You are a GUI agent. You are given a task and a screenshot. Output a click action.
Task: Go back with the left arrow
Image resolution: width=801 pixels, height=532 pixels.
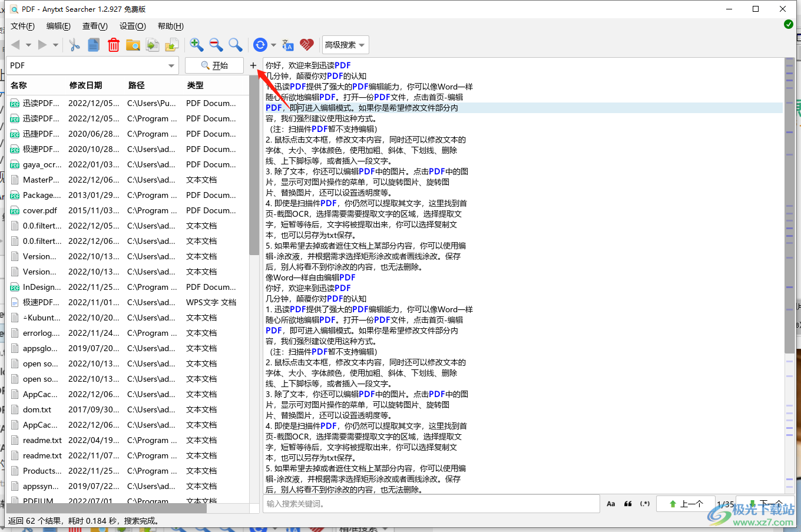pyautogui.click(x=15, y=45)
